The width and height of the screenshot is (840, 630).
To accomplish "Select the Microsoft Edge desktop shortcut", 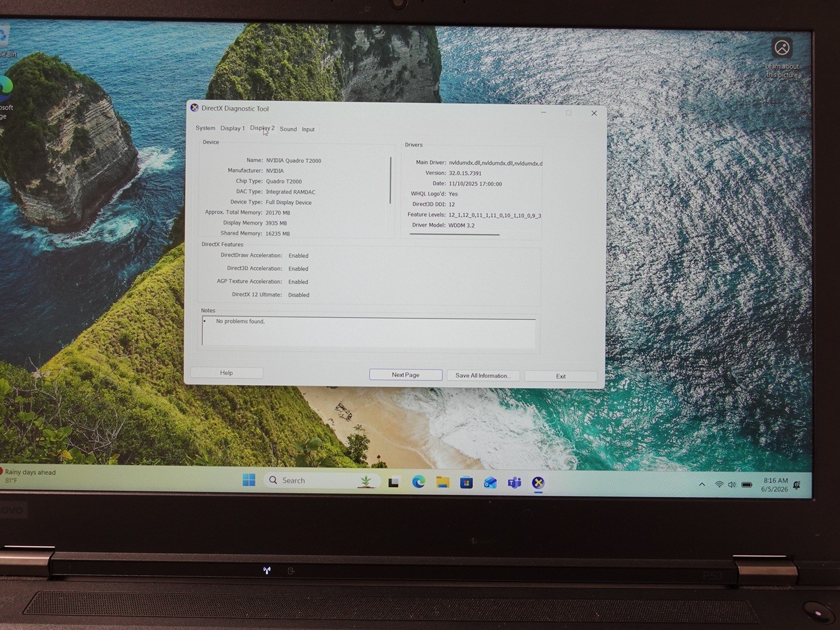I will (5, 97).
